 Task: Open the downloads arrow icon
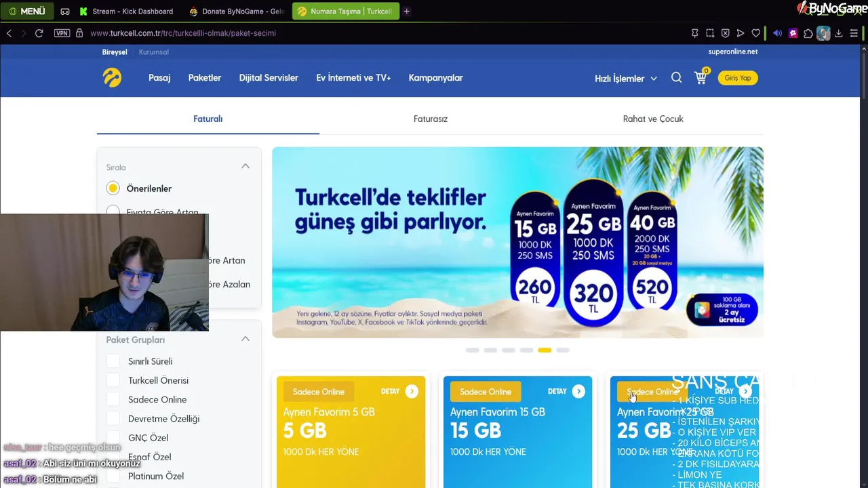click(x=839, y=33)
